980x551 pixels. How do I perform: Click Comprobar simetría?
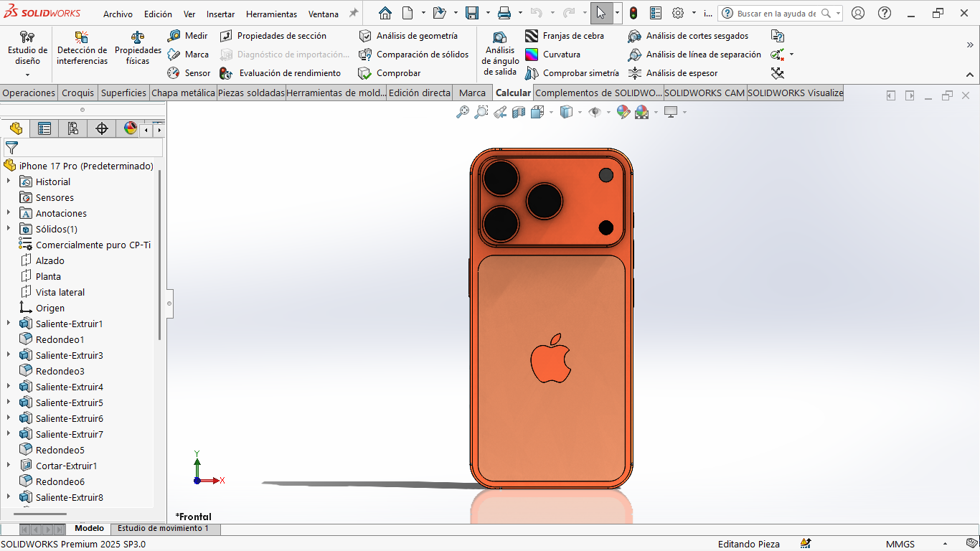[572, 73]
